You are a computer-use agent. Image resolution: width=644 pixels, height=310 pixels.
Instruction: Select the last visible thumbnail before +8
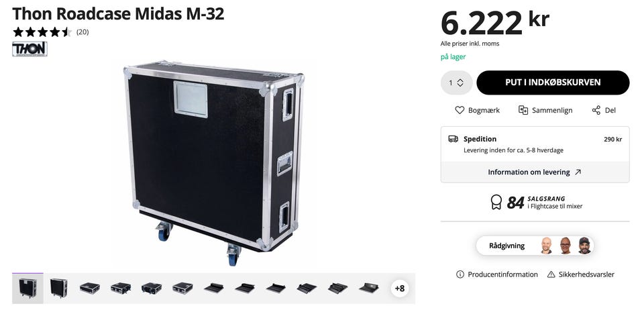(369, 288)
